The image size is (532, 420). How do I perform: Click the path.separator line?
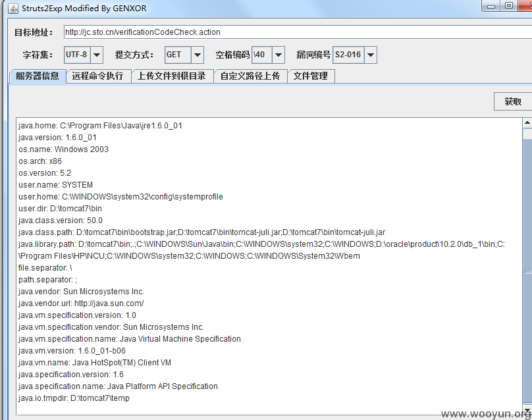(48, 280)
